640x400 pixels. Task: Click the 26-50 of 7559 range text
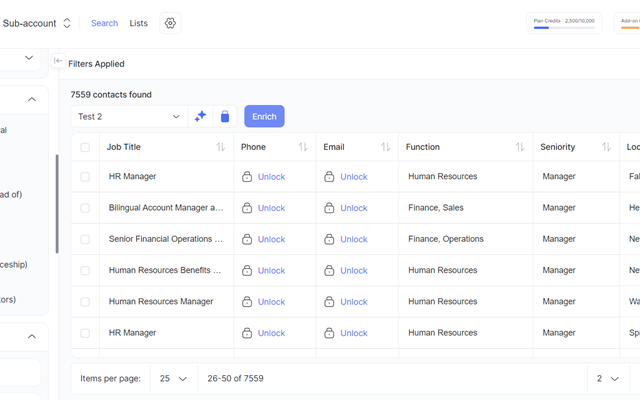[x=236, y=379]
